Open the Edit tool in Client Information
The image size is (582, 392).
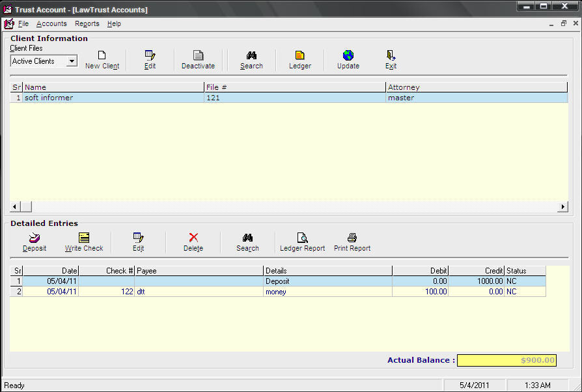pos(151,59)
